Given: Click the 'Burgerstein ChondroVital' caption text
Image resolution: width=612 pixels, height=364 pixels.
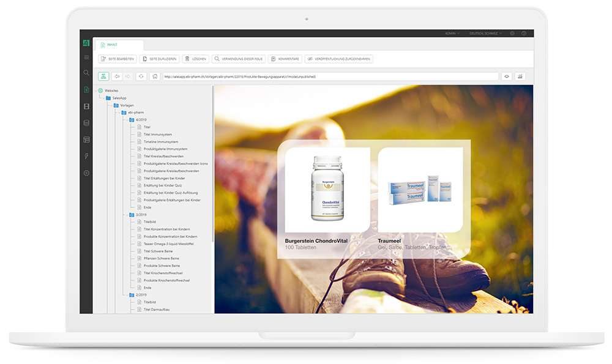Looking at the screenshot, I should click(316, 241).
